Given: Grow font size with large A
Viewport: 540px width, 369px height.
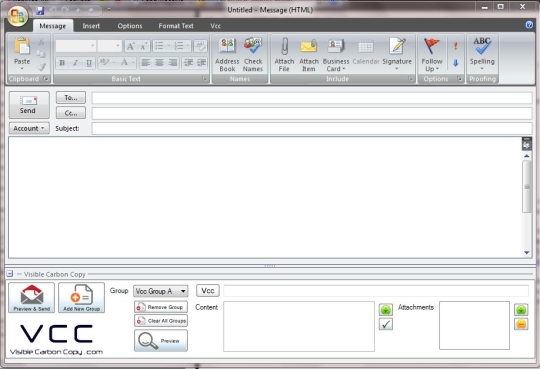Looking at the screenshot, I should tap(131, 46).
